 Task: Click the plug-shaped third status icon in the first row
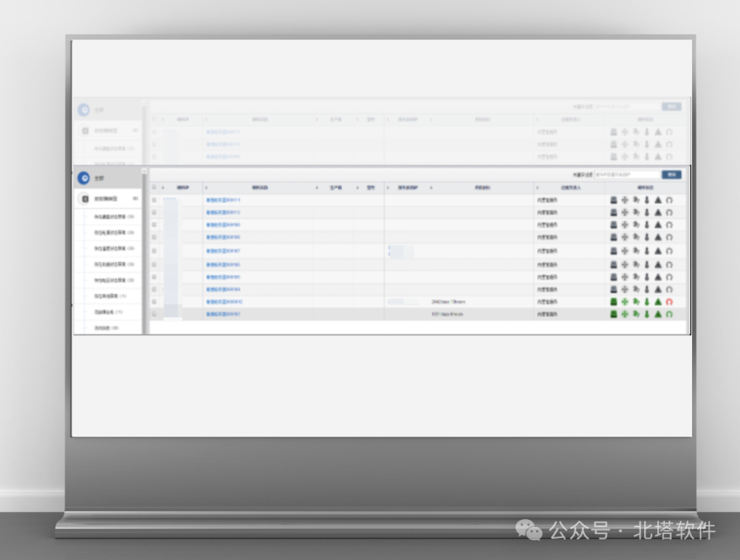pos(636,200)
